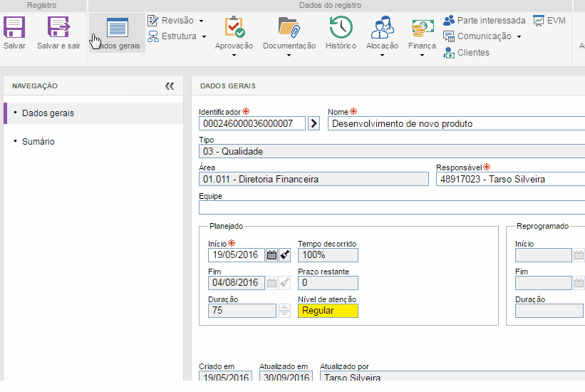
Task: Select Sumário in navigation panel
Action: (x=38, y=142)
